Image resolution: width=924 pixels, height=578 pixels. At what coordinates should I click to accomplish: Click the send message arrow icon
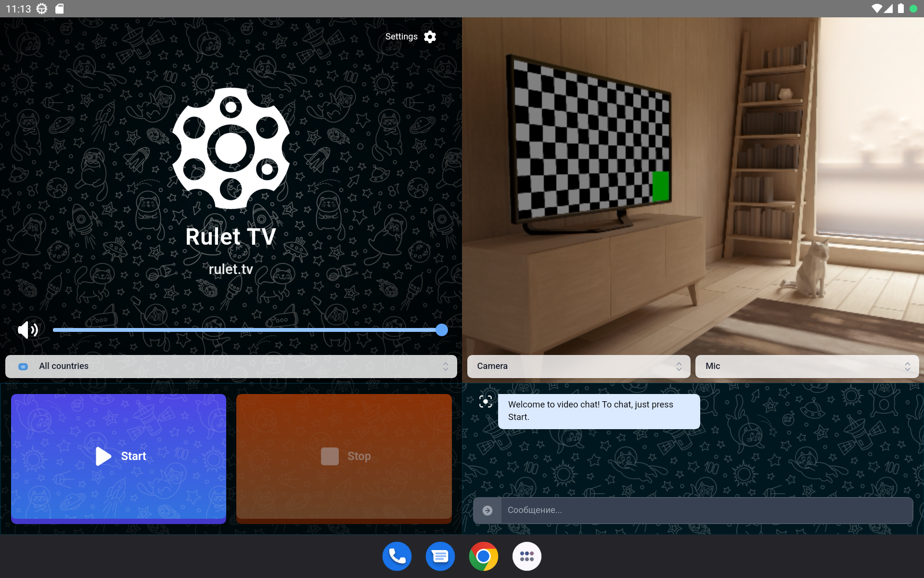click(487, 510)
